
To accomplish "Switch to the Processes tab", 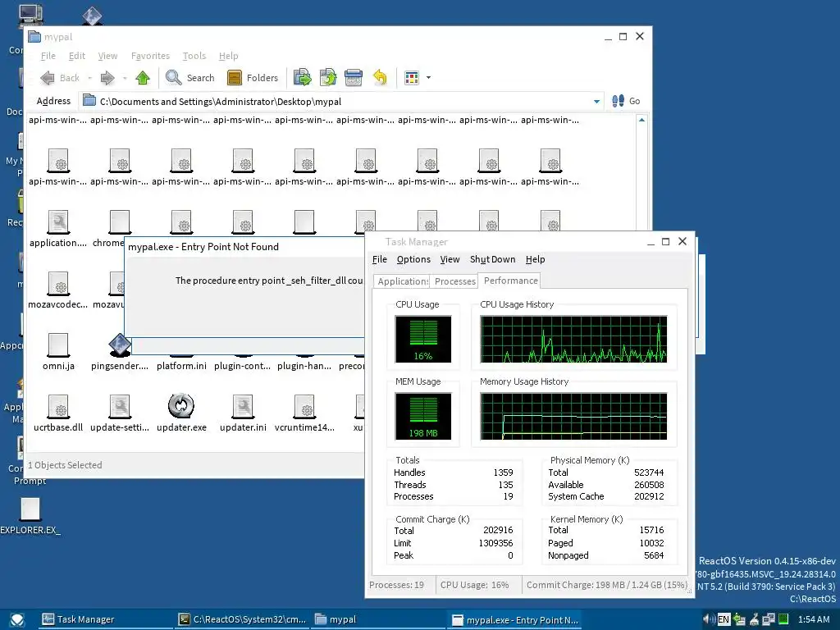I will click(x=454, y=281).
